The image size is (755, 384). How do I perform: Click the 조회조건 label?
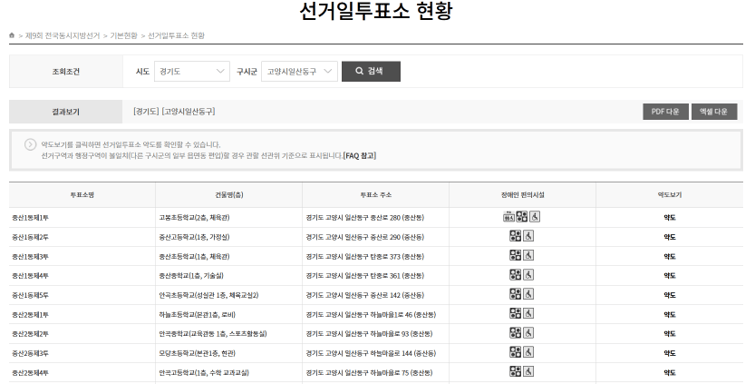[x=65, y=71]
